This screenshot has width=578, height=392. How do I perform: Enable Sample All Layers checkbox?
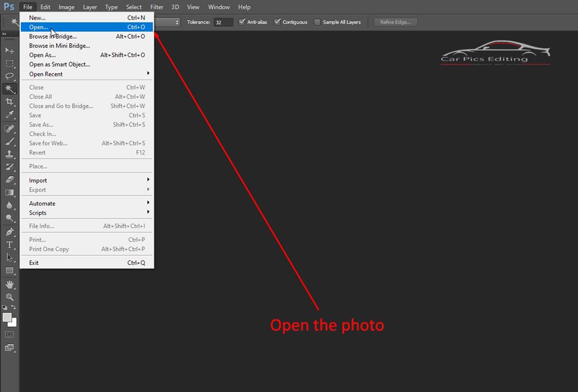317,22
